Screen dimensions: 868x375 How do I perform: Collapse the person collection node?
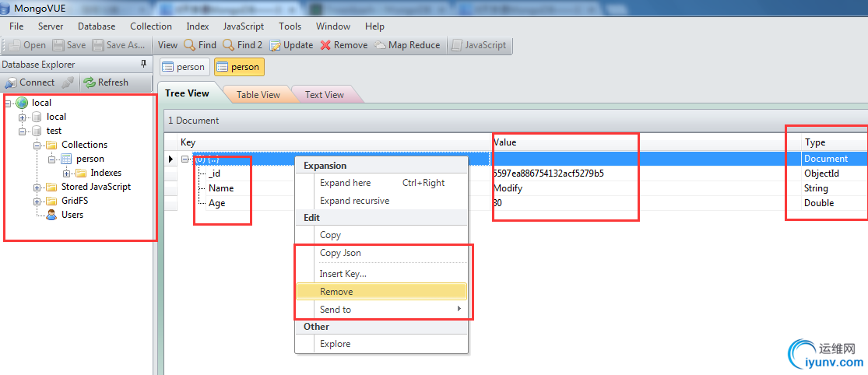click(51, 159)
